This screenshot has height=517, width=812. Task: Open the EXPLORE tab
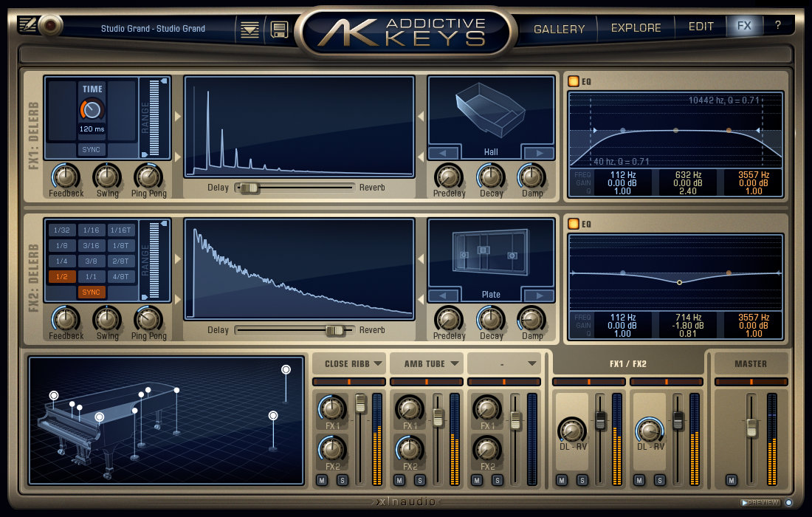pos(636,27)
